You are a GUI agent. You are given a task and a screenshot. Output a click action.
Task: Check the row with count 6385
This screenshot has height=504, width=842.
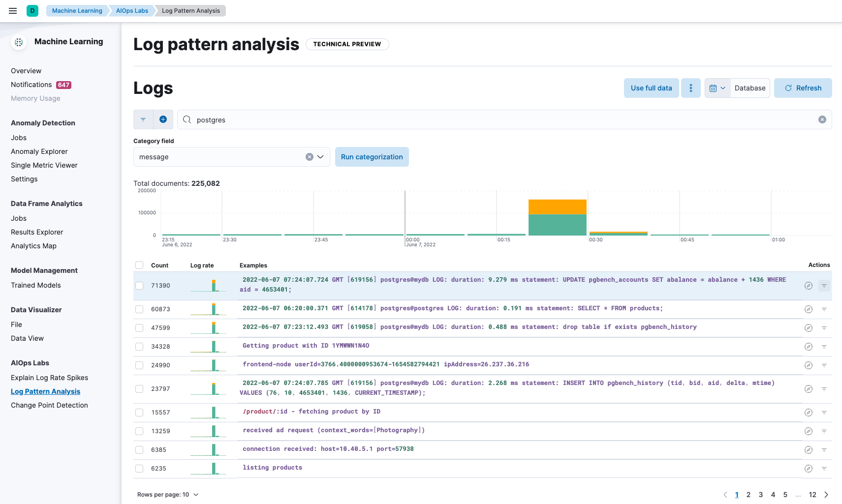pos(139,450)
